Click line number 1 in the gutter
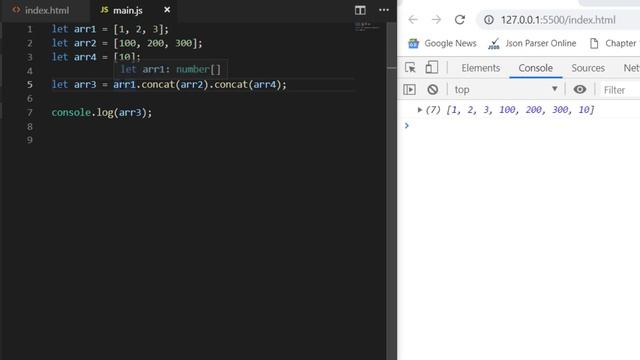The width and height of the screenshot is (640, 360). point(30,29)
